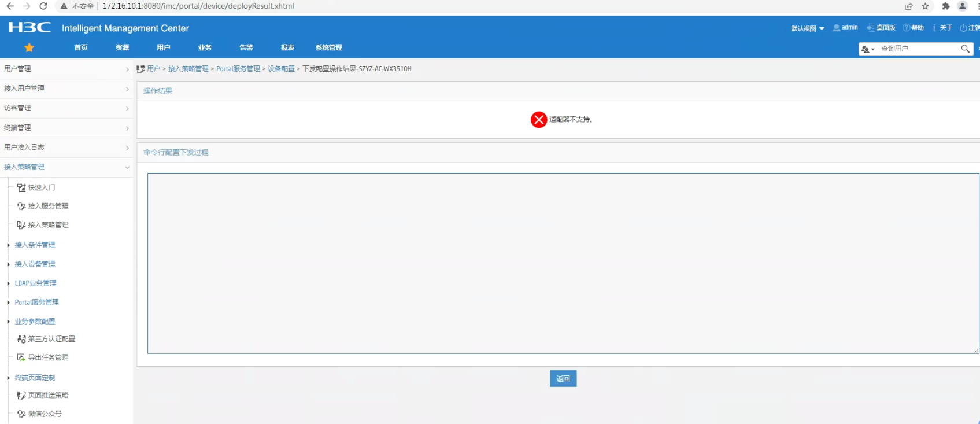Click the 命令行配置下发过程 panel title
The height and width of the screenshot is (424, 980).
pyautogui.click(x=176, y=152)
